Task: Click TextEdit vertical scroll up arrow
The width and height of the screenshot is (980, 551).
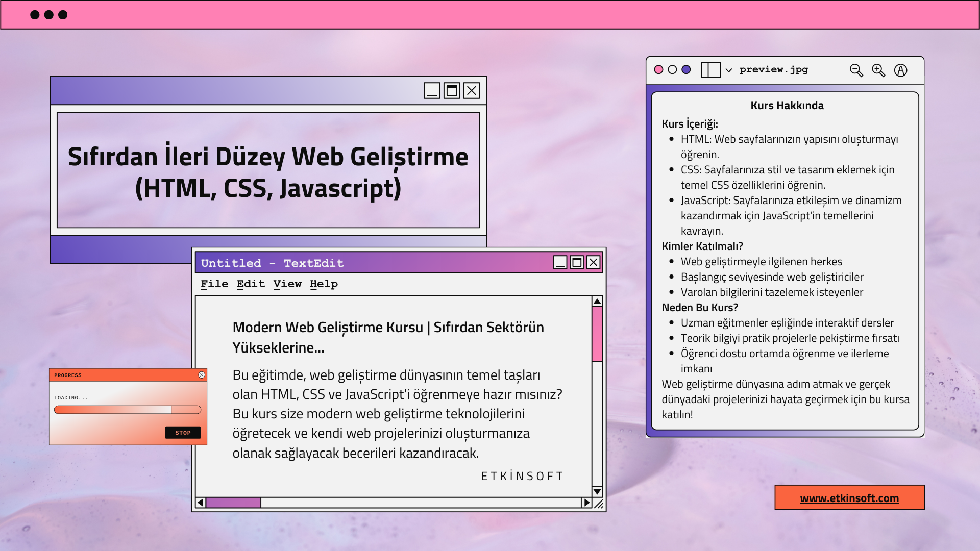Action: (x=597, y=302)
